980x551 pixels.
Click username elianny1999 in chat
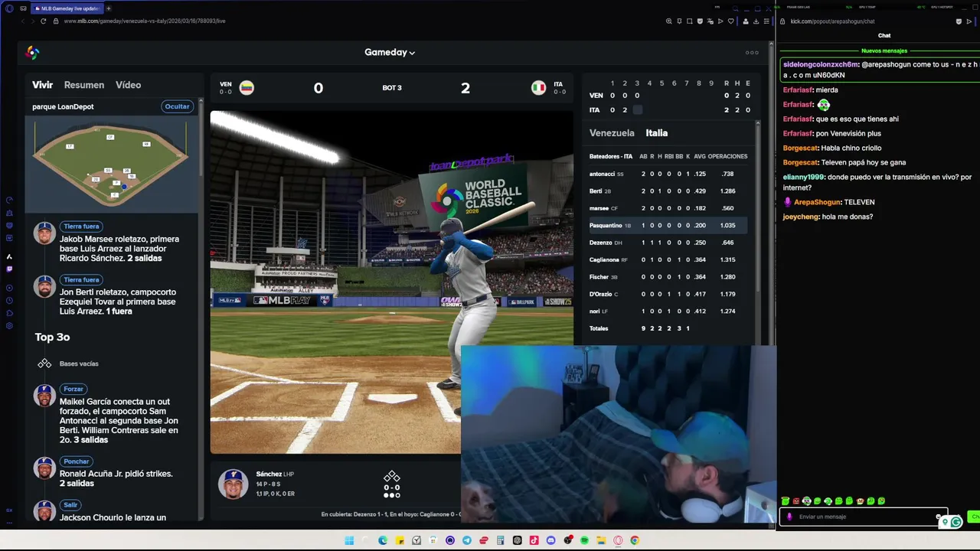tap(804, 177)
